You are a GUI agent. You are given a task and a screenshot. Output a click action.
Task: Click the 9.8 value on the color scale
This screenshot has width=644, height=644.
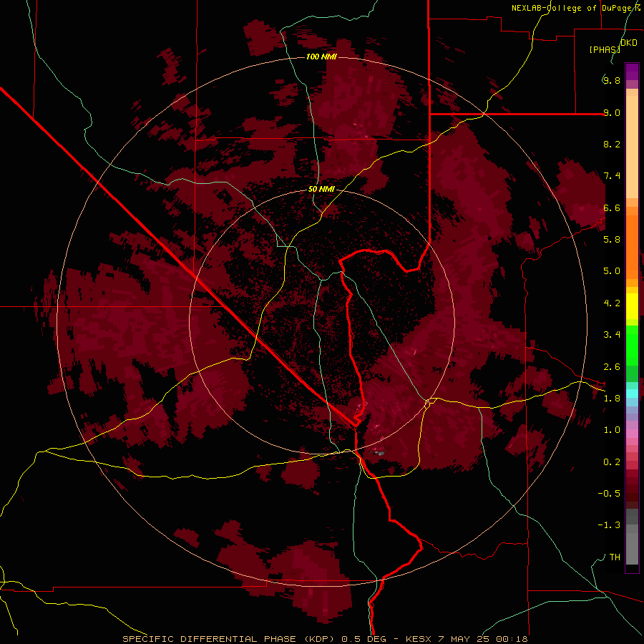pyautogui.click(x=612, y=80)
